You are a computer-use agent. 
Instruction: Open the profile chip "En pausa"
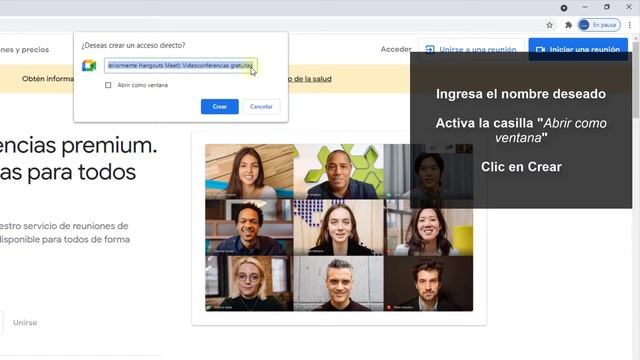tap(599, 25)
